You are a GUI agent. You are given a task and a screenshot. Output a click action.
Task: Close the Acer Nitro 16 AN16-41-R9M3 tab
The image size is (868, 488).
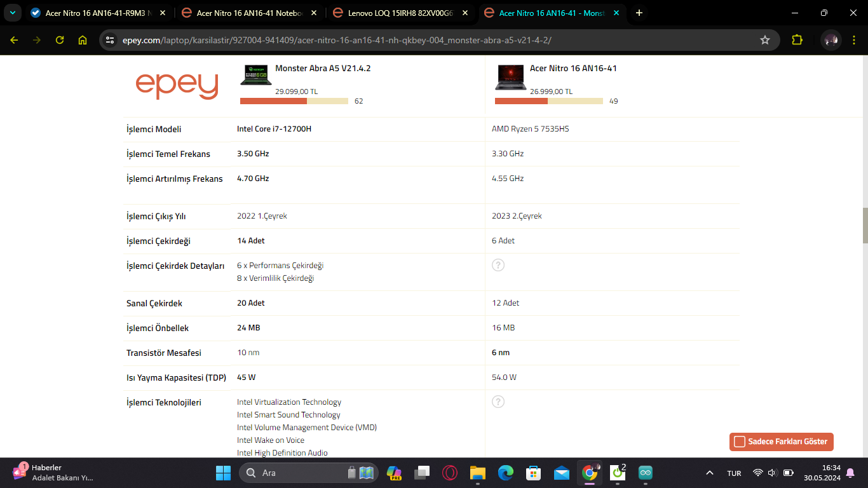pyautogui.click(x=163, y=13)
